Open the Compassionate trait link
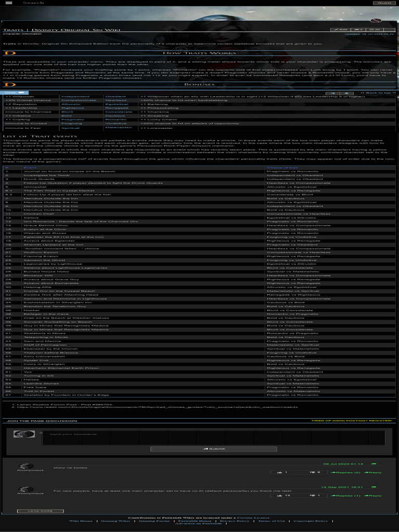399x532 pixels. point(79,100)
